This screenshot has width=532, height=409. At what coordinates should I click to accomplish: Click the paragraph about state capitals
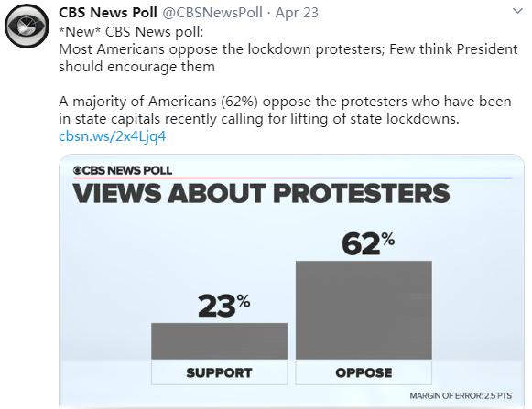pos(285,110)
